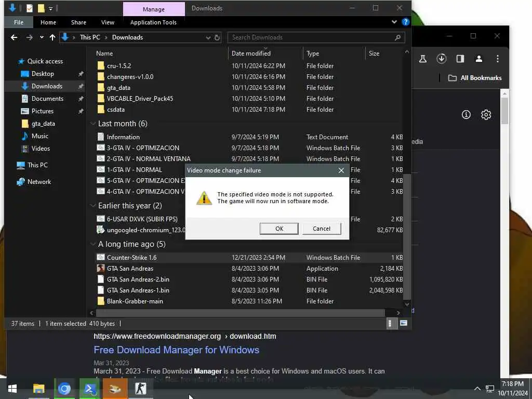The height and width of the screenshot is (399, 532).
Task: Open the Application Tools tab
Action: tap(153, 22)
